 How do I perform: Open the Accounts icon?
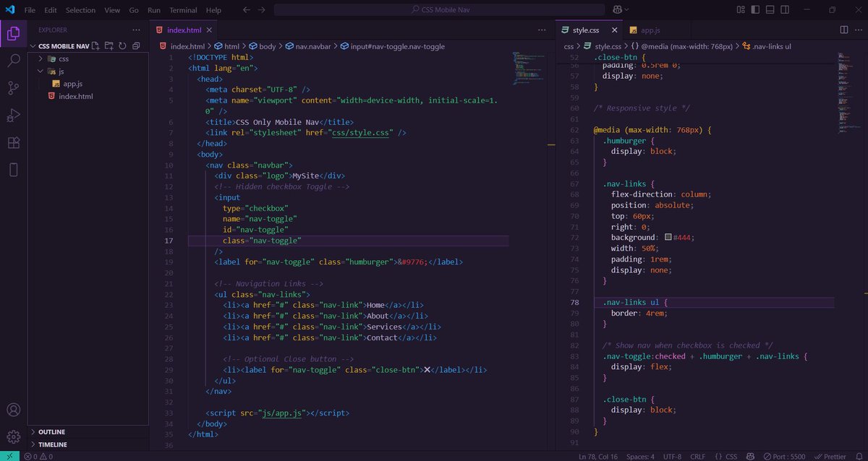pyautogui.click(x=13, y=411)
